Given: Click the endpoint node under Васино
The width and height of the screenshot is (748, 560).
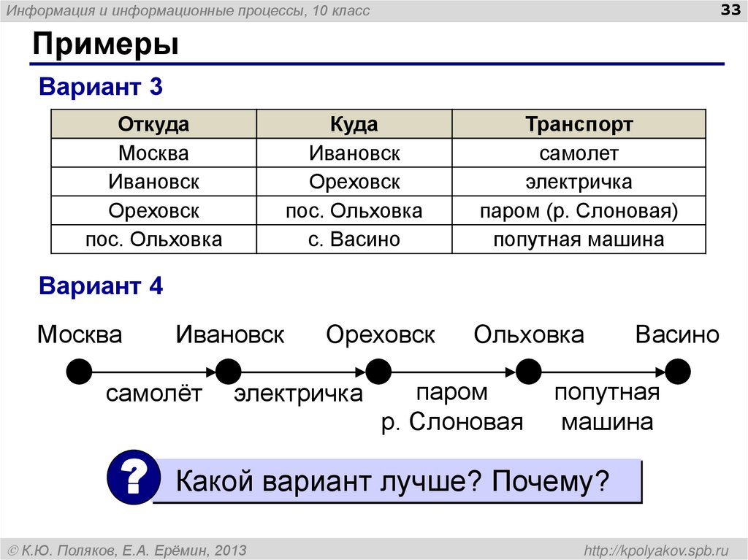Looking at the screenshot, I should pos(677,370).
